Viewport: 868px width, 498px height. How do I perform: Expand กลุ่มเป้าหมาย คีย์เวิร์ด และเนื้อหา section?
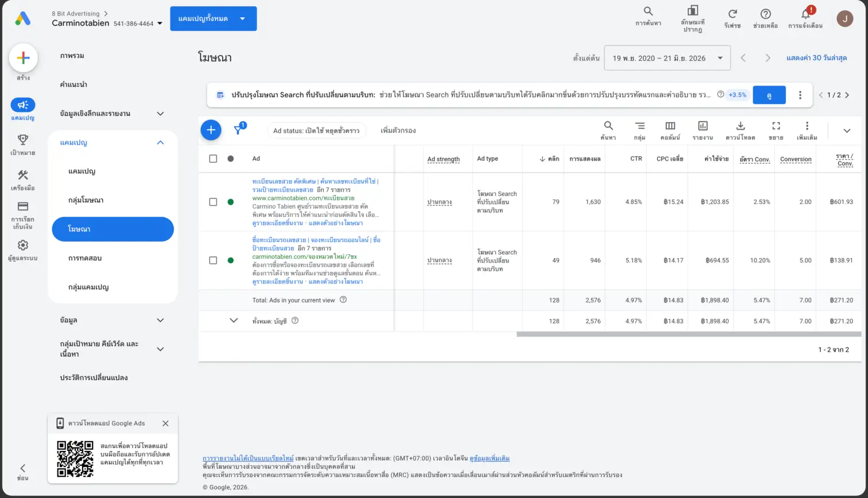point(160,349)
